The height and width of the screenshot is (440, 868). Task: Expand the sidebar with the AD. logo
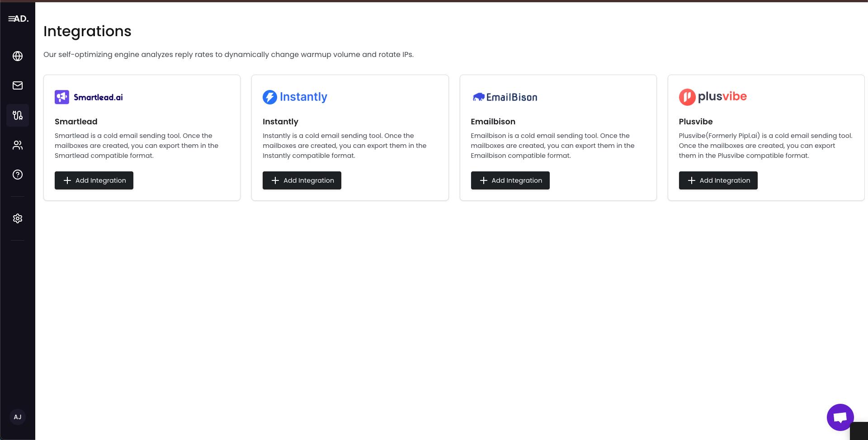click(x=18, y=19)
